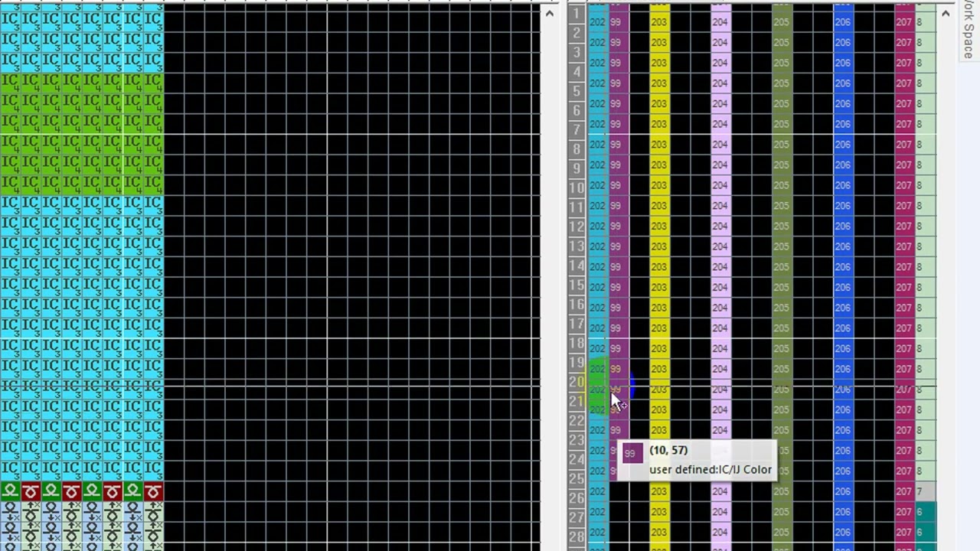Select row header 23 in right pane
The height and width of the screenshot is (551, 980).
577,440
